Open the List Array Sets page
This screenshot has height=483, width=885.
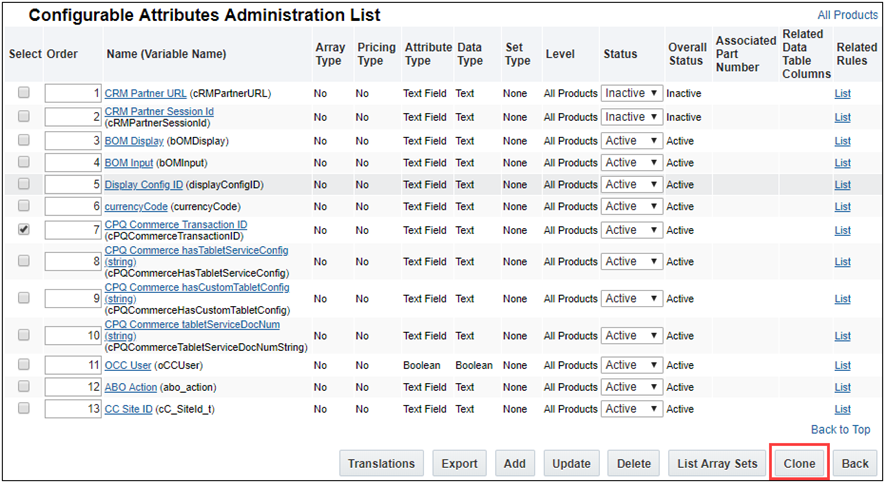click(x=718, y=463)
